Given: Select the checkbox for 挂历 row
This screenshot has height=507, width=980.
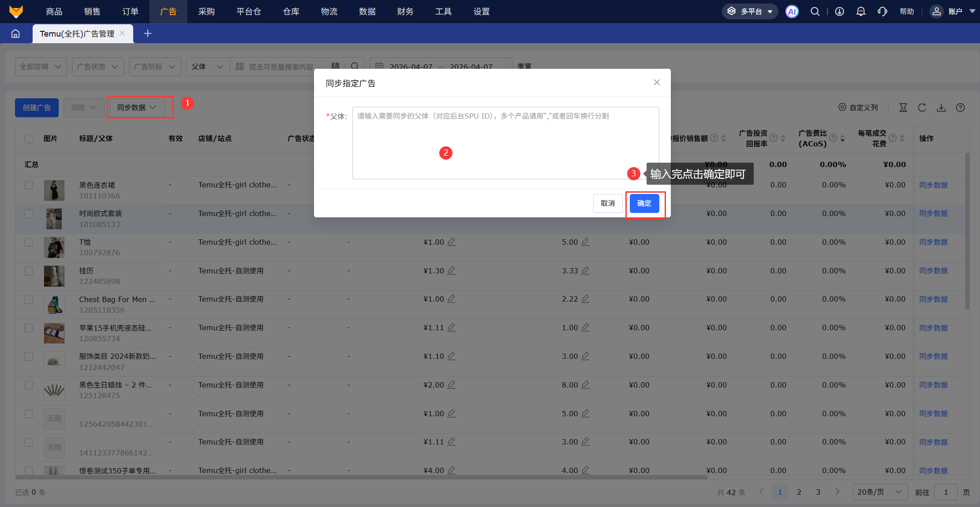Looking at the screenshot, I should point(29,271).
